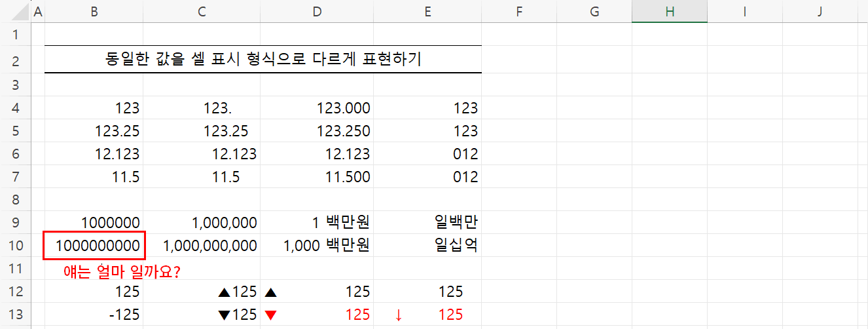Select cell E10 showing '일십억'

tap(427, 246)
